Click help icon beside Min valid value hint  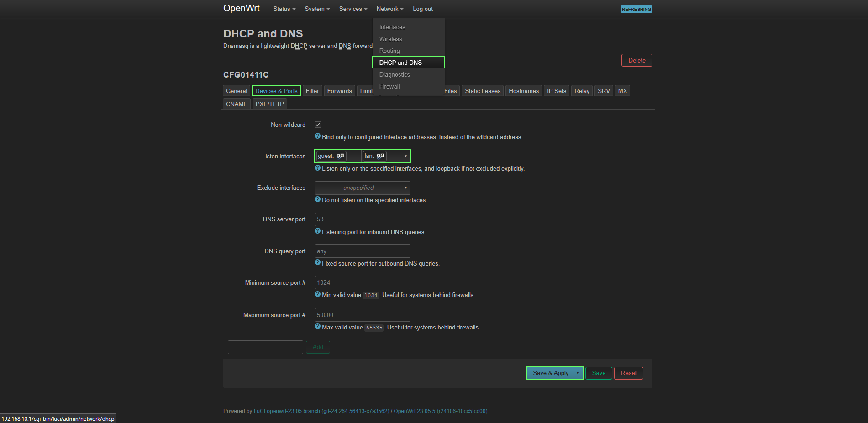(318, 294)
